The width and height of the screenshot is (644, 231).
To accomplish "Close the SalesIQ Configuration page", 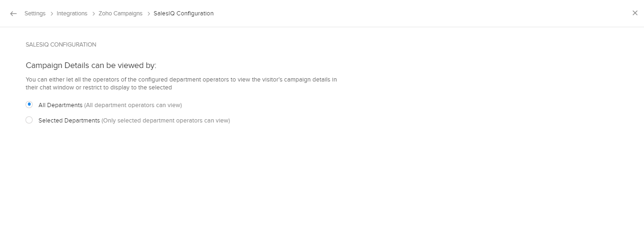I will click(x=635, y=13).
